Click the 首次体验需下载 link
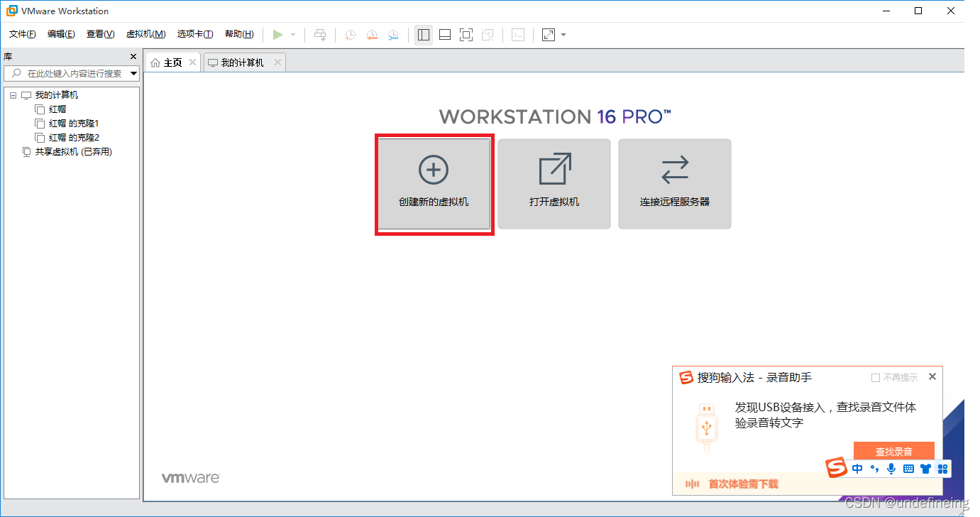This screenshot has height=517, width=980. pos(743,484)
